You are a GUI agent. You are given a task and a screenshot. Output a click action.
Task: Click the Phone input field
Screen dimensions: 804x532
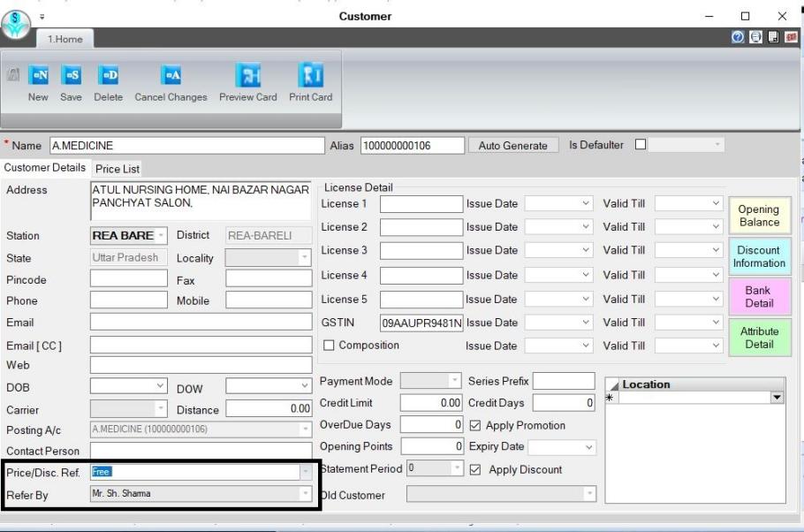point(129,300)
